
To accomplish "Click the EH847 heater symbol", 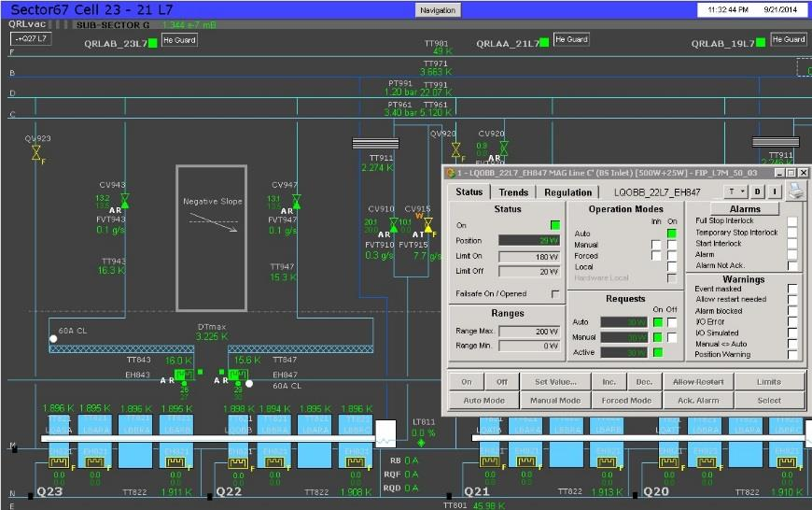I will coord(238,375).
